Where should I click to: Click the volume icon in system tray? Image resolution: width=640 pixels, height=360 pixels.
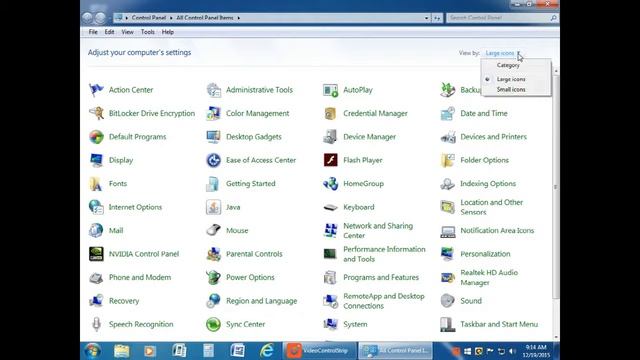click(512, 351)
